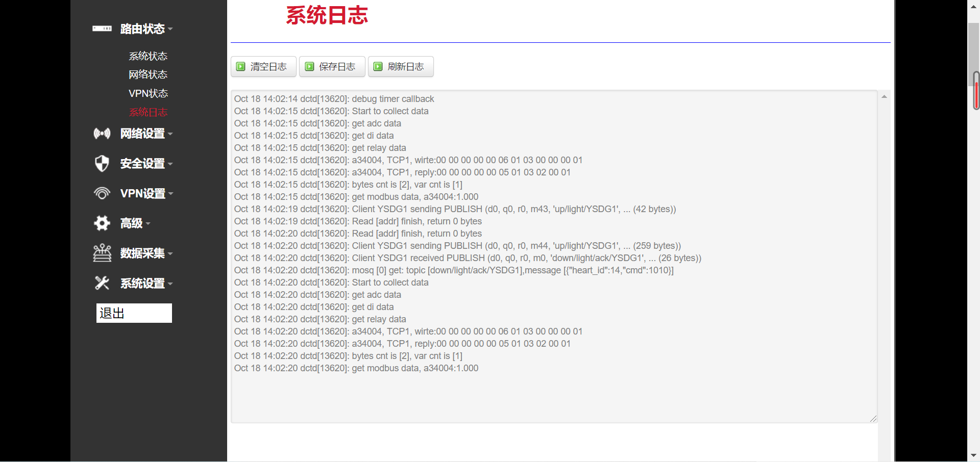The height and width of the screenshot is (462, 980).
Task: Click the system settings (系统设置) wrench icon
Action: pyautogui.click(x=102, y=283)
